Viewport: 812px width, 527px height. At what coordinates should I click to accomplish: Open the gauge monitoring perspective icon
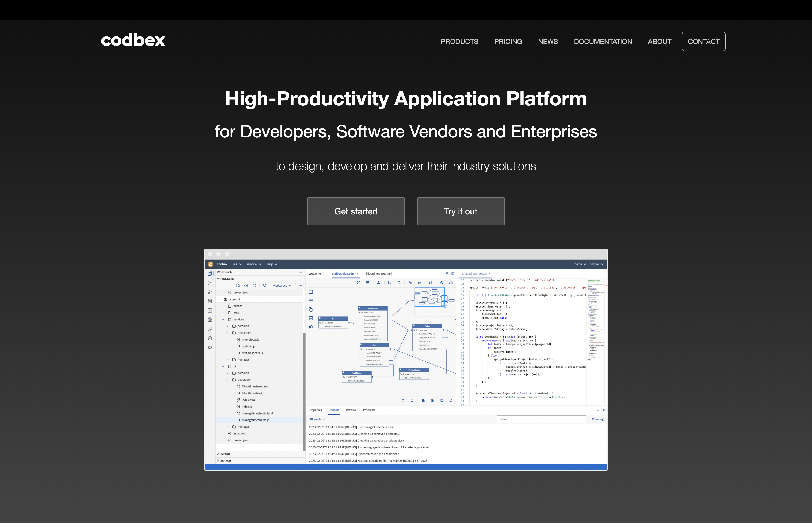[x=210, y=338]
